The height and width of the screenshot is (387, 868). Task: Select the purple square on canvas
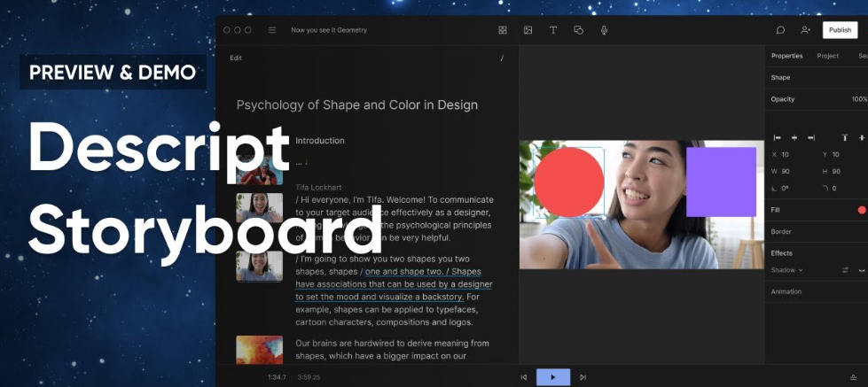721,182
